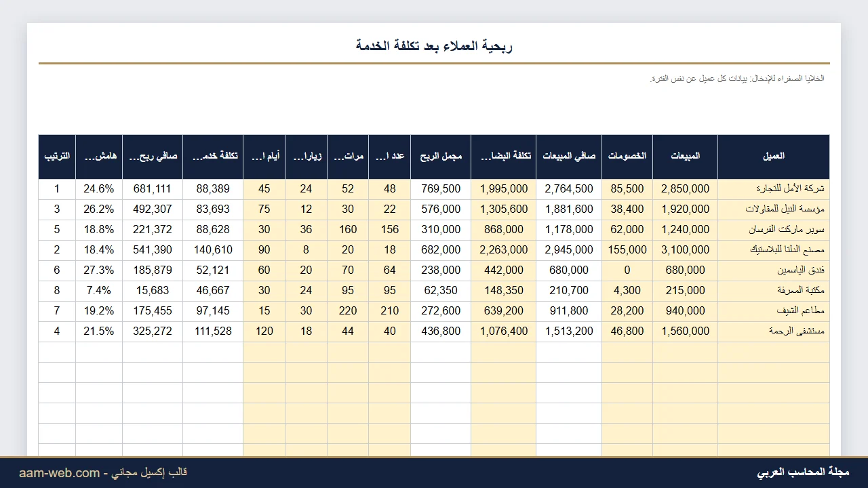Click service cost value 140,610
Screen dimensions: 868x488
point(213,250)
